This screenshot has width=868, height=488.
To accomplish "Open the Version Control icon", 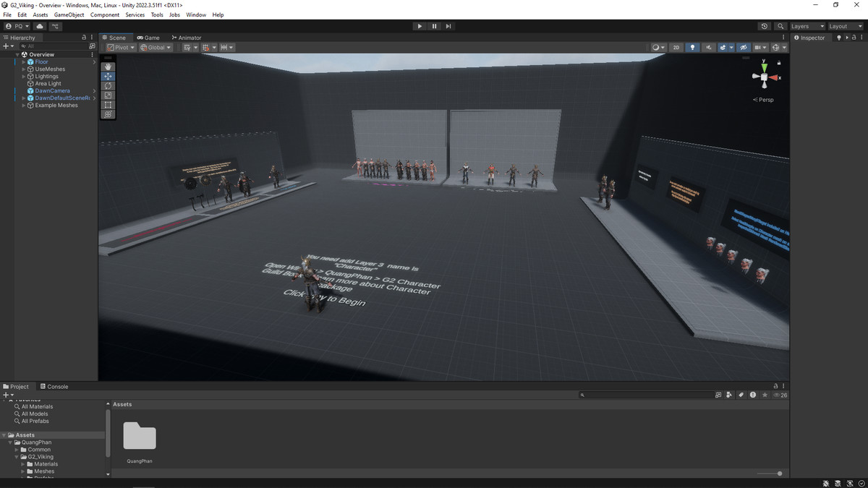I will pos(56,26).
